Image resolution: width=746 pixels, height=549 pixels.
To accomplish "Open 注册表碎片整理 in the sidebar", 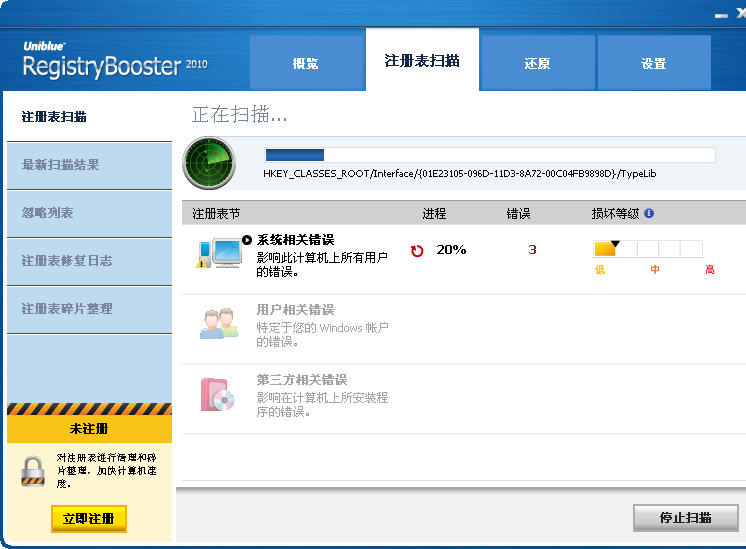I will (89, 309).
